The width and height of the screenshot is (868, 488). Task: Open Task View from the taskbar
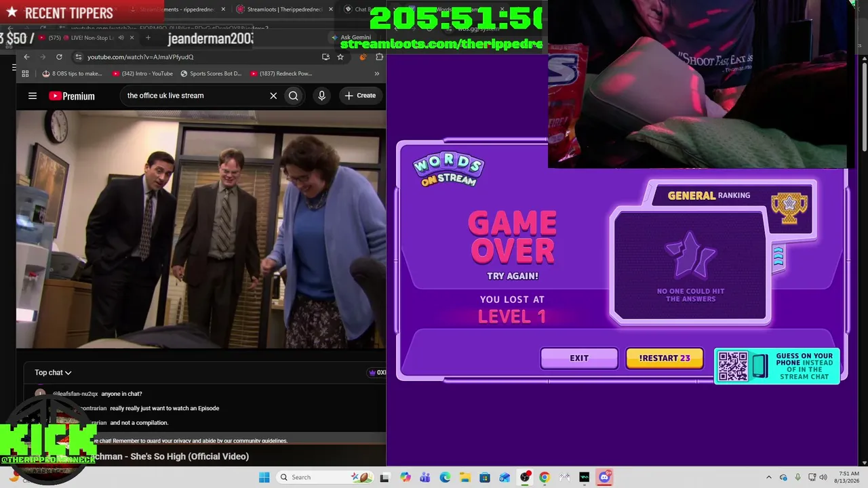tap(384, 477)
